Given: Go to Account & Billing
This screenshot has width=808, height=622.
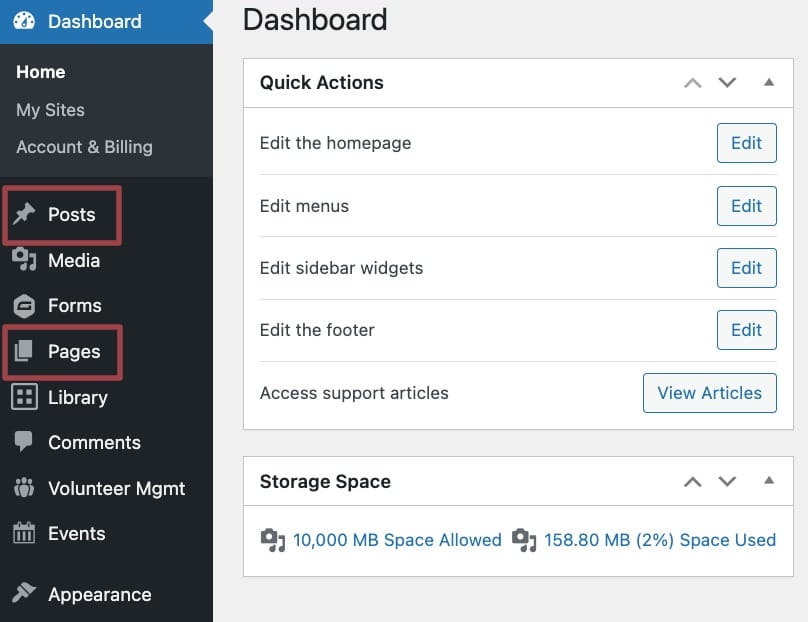Looking at the screenshot, I should click(x=84, y=147).
